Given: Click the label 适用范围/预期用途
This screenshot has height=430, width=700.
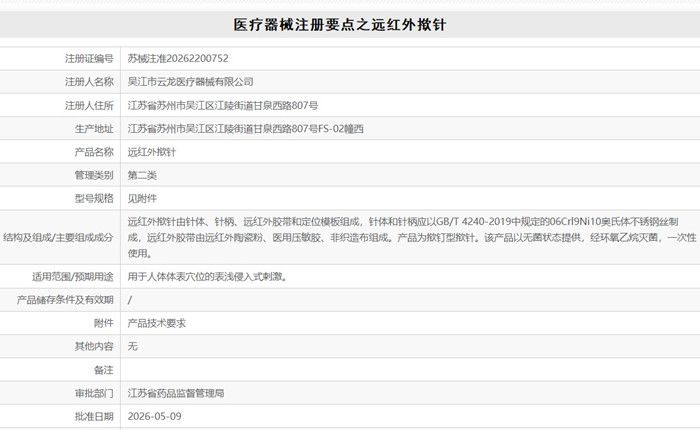Looking at the screenshot, I should [73, 276].
